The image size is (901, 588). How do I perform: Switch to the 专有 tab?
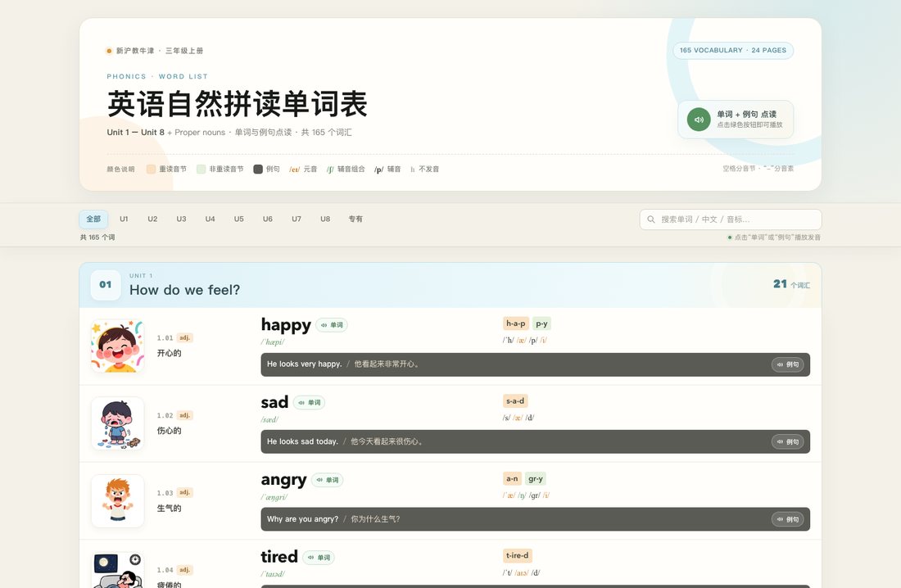355,219
